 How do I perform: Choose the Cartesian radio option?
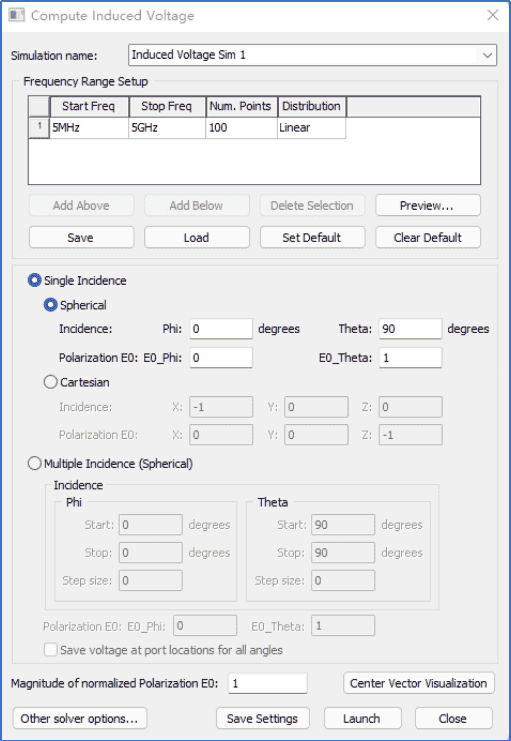coord(51,382)
